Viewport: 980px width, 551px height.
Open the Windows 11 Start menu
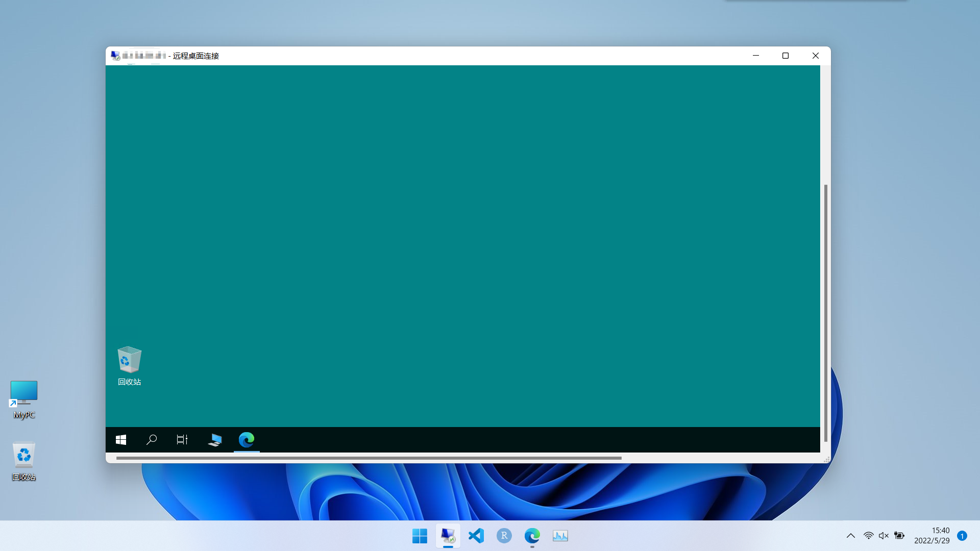point(420,536)
